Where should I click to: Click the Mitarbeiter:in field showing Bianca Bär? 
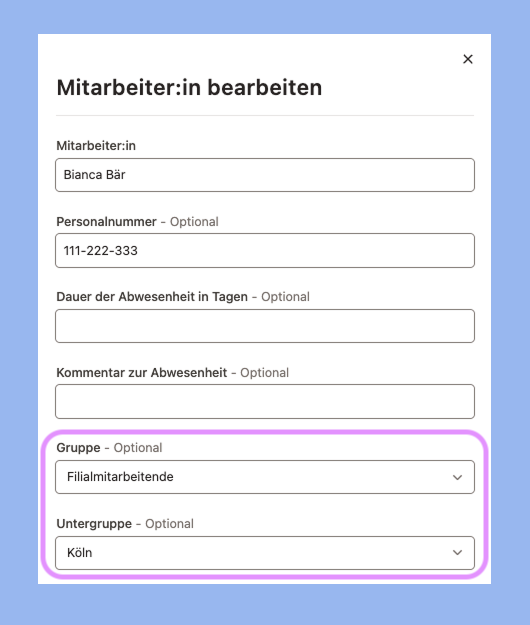pos(265,175)
